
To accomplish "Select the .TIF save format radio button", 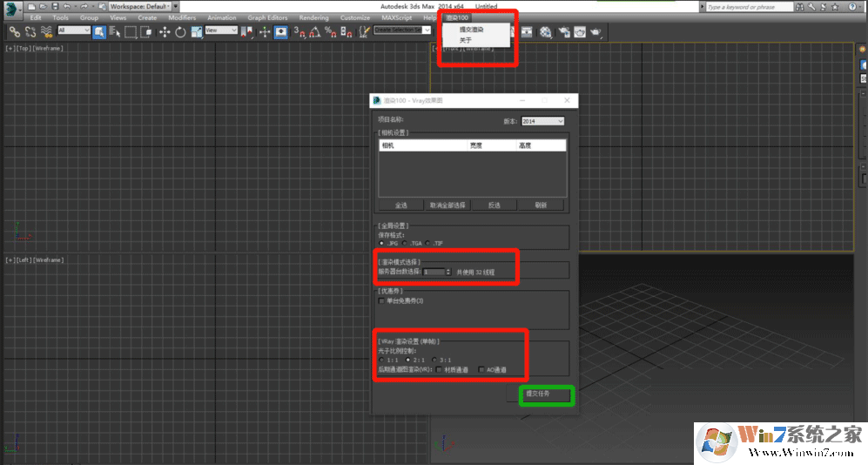I will click(x=428, y=243).
